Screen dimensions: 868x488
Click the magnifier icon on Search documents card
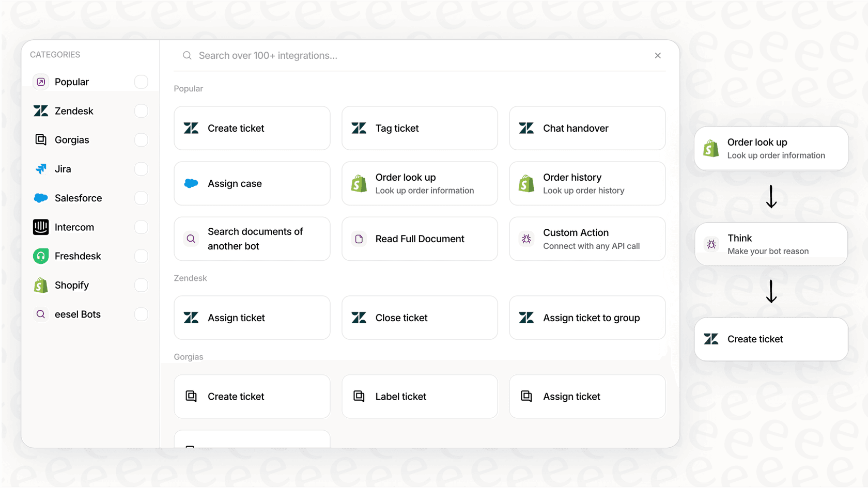[191, 239]
